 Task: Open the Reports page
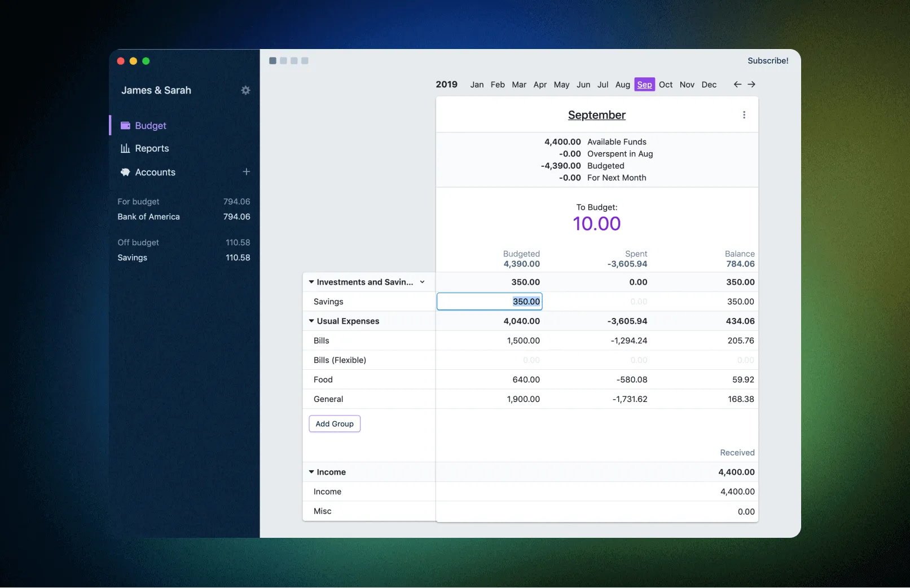(x=152, y=148)
